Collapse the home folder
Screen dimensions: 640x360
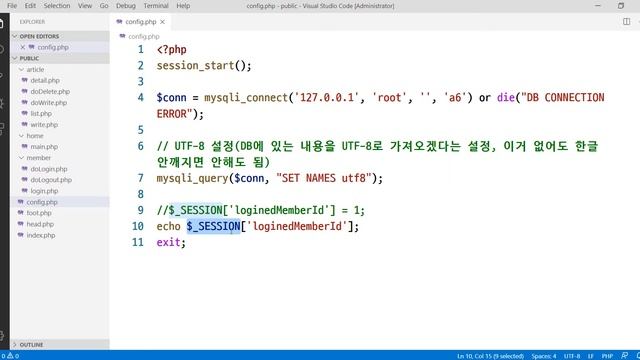21,136
